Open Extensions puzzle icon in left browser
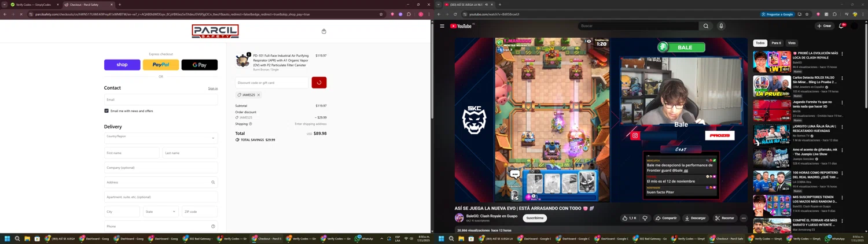This screenshot has width=868, height=244. pyautogui.click(x=409, y=14)
